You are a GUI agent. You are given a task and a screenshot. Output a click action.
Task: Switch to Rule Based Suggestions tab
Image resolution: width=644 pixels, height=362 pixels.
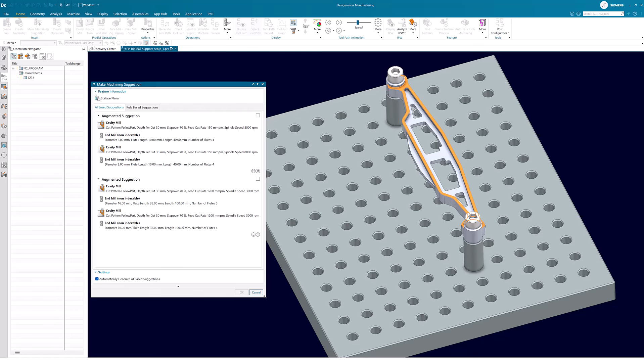point(142,107)
